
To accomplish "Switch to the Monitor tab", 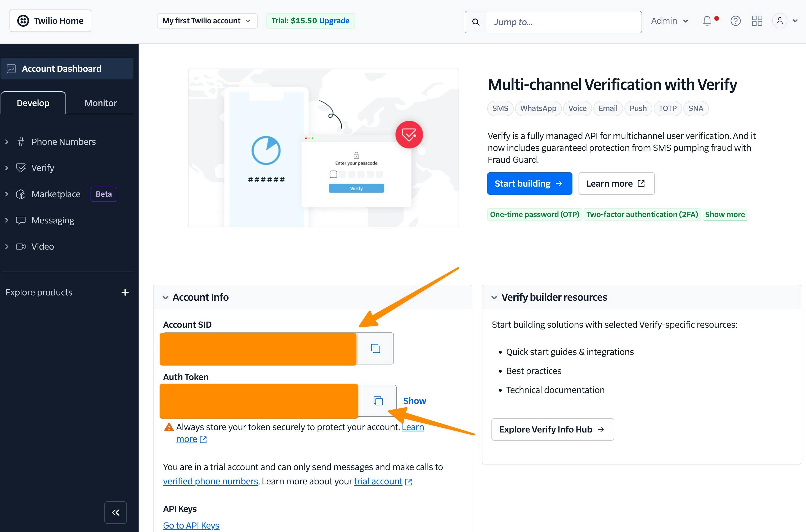I will [x=100, y=103].
